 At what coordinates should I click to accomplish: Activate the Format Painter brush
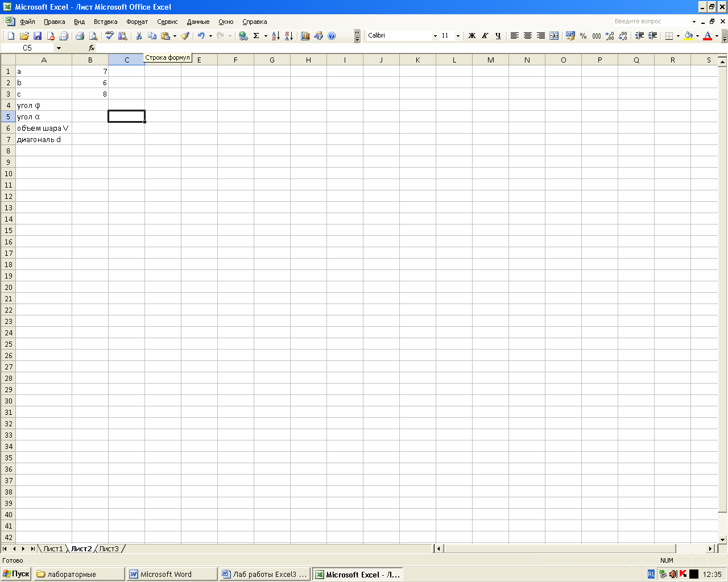[x=185, y=36]
